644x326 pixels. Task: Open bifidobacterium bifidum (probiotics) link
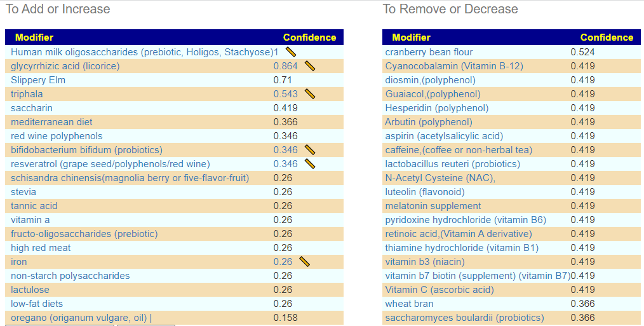click(x=86, y=150)
